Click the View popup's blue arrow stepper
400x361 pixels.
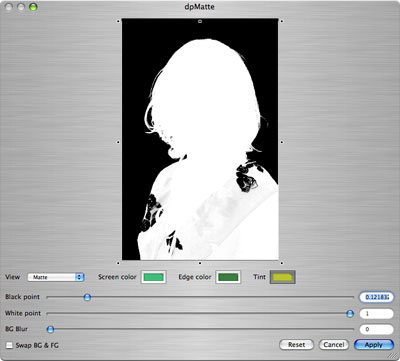click(80, 277)
